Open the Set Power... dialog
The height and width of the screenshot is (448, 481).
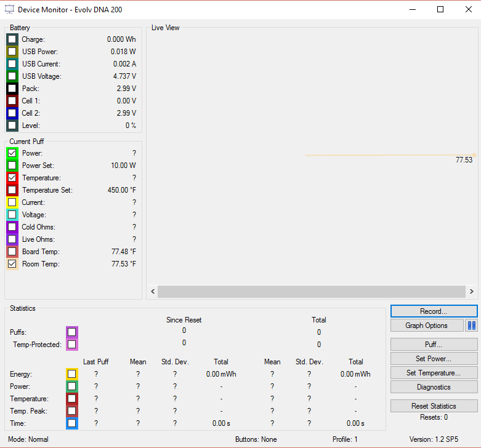tap(434, 359)
